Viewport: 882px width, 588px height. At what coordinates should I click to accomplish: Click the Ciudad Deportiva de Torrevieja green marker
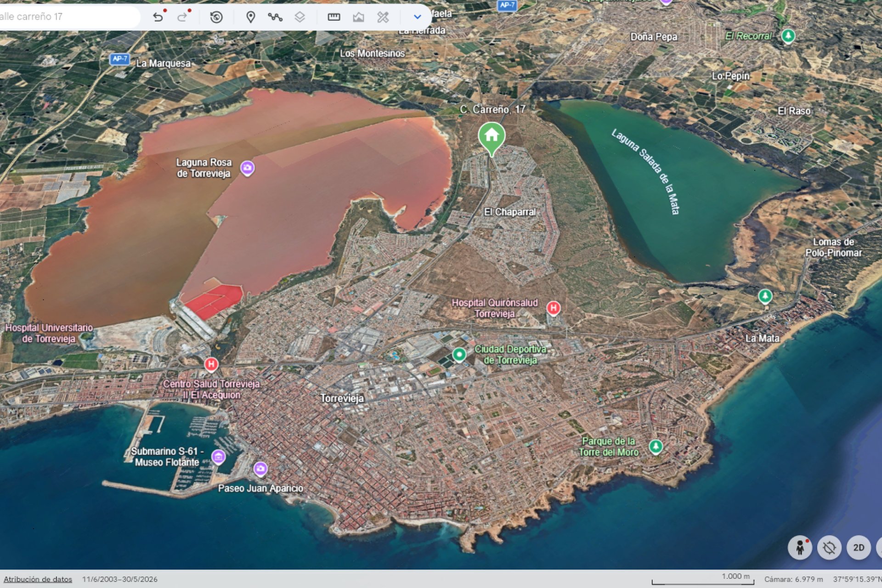459,355
